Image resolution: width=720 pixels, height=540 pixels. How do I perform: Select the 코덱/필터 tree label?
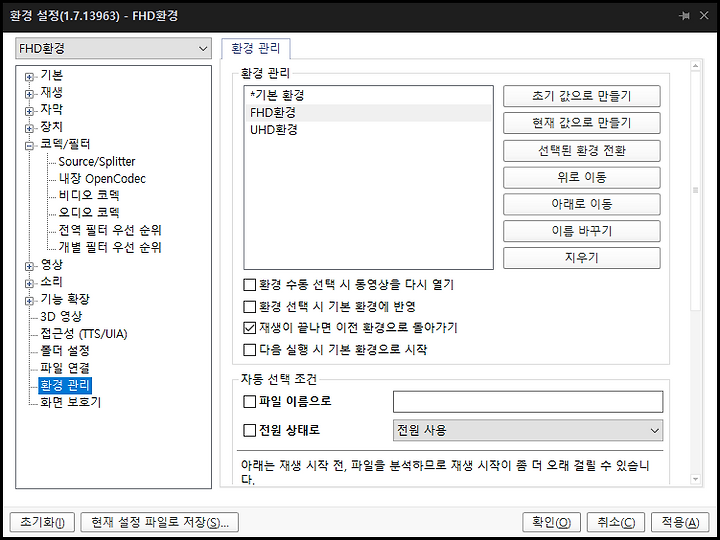point(65,144)
